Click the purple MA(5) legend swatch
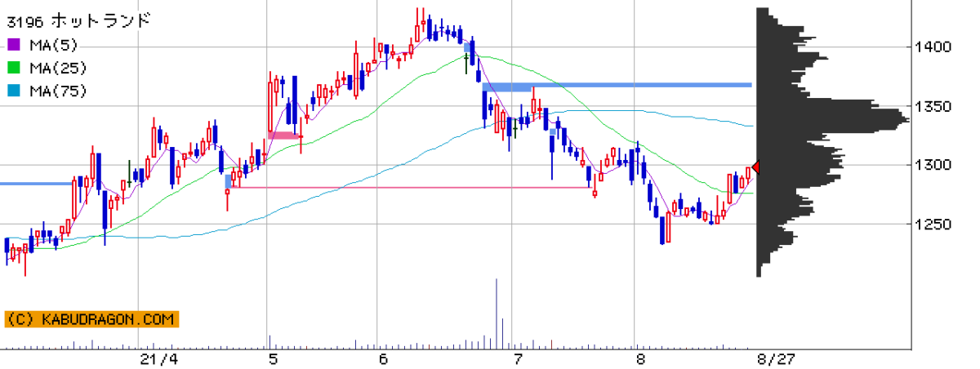Image resolution: width=980 pixels, height=369 pixels. (13, 45)
